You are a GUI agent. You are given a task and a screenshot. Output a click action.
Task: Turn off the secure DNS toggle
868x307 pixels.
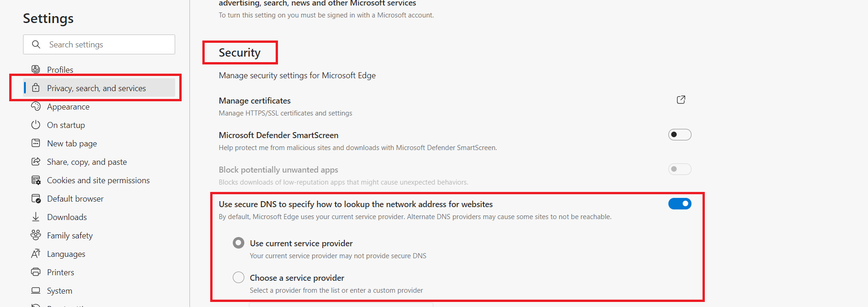tap(679, 203)
